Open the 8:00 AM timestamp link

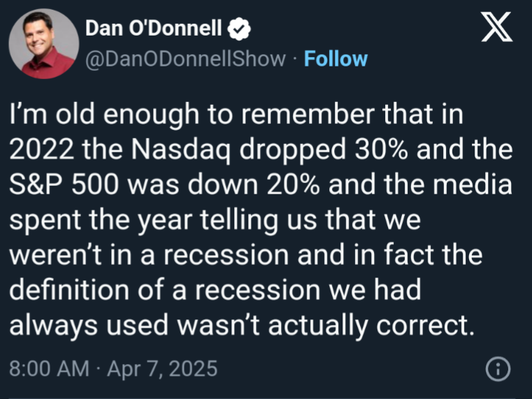click(49, 368)
